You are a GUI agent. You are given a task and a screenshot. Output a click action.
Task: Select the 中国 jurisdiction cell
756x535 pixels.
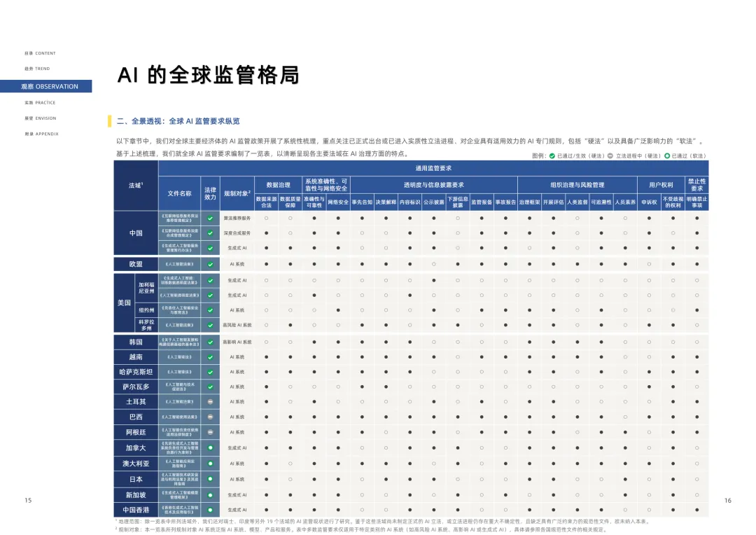[x=136, y=233]
